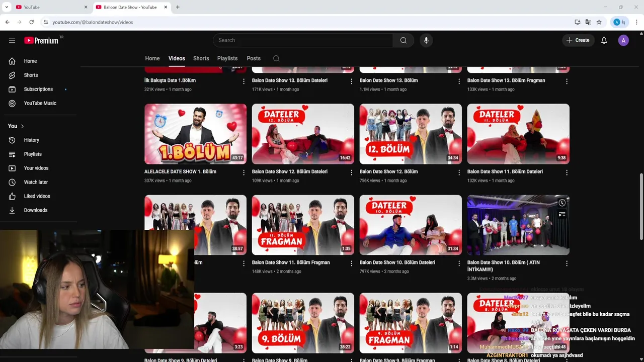Open the YouTube hamburger guide menu

(x=12, y=40)
